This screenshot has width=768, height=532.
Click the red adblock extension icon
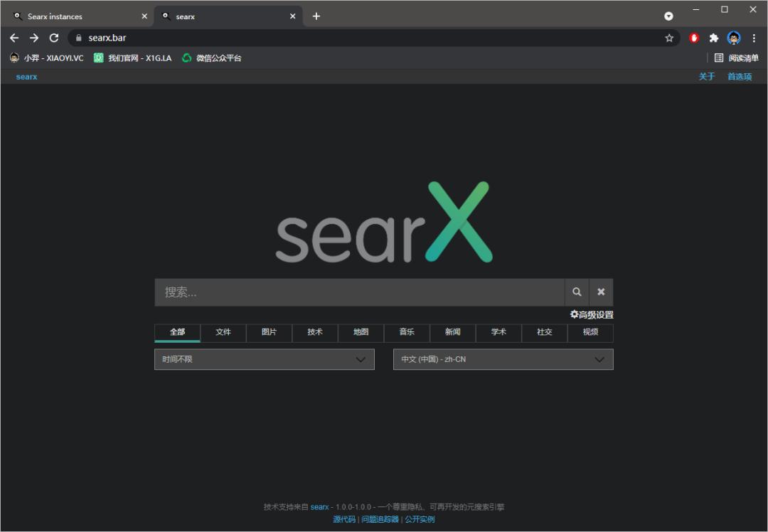[694, 38]
